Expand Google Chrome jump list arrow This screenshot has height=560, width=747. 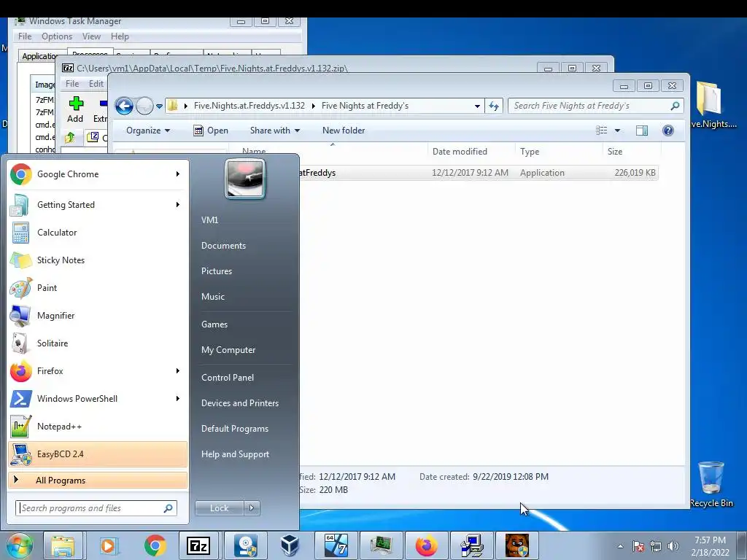point(178,174)
